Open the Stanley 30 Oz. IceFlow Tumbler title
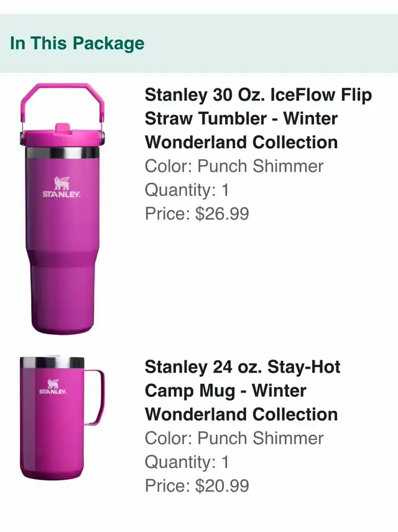Viewport: 398px width, 532px height. (258, 118)
